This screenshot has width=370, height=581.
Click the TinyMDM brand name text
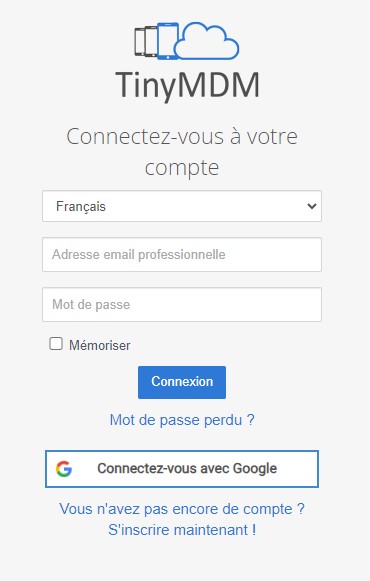coord(187,86)
